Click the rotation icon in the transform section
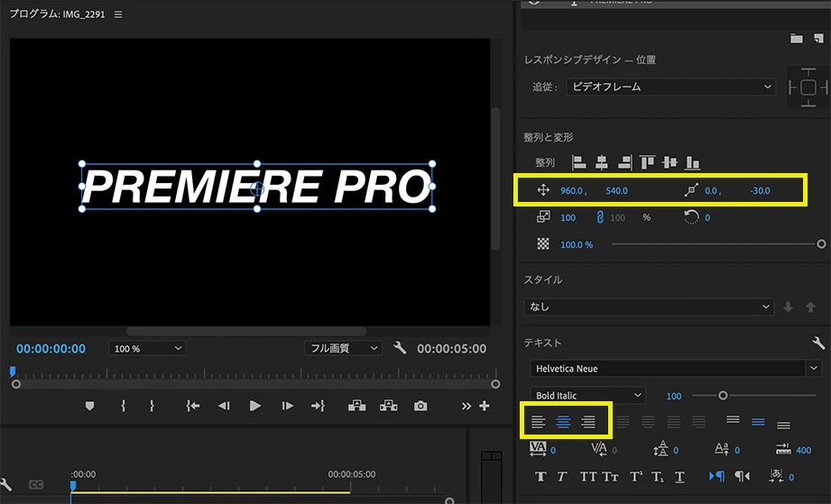831x504 pixels. pyautogui.click(x=691, y=217)
